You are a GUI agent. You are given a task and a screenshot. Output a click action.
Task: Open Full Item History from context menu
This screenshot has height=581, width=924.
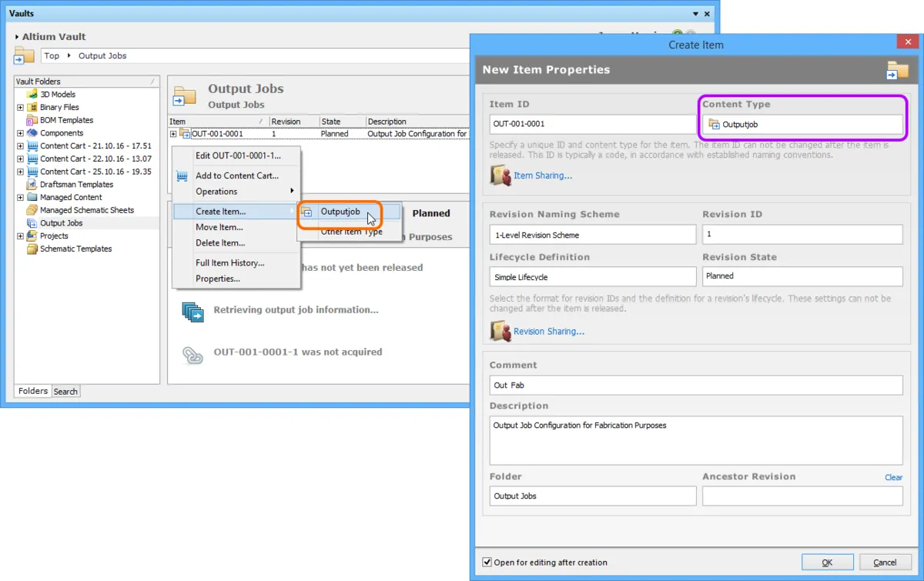(x=236, y=263)
